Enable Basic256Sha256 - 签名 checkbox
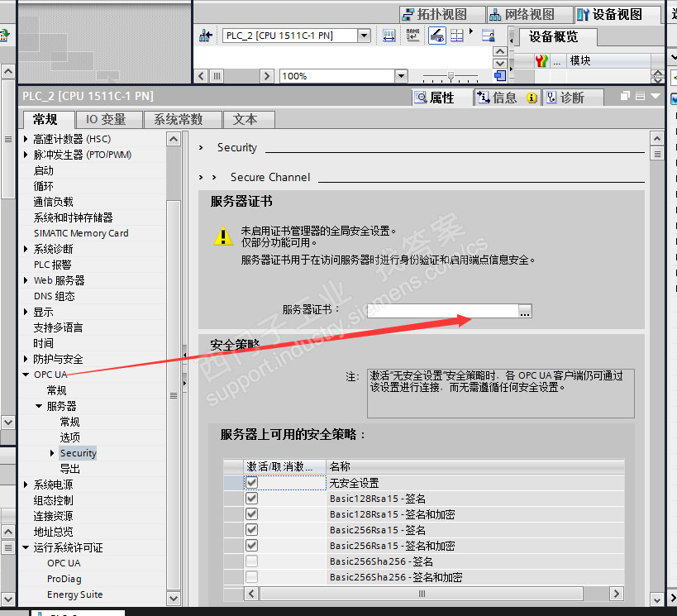The height and width of the screenshot is (616, 677). [252, 561]
